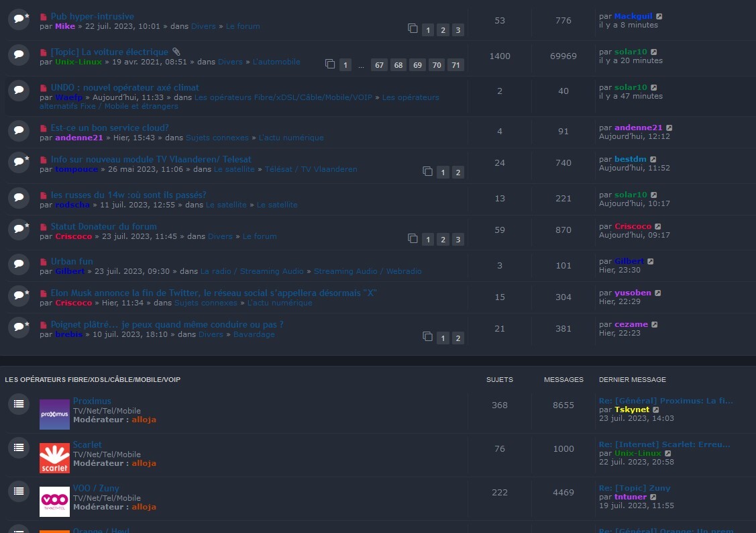This screenshot has height=533, width=756.
Task: Click the topic status icon for 'Pub hyper-intrusive'
Action: tap(19, 19)
